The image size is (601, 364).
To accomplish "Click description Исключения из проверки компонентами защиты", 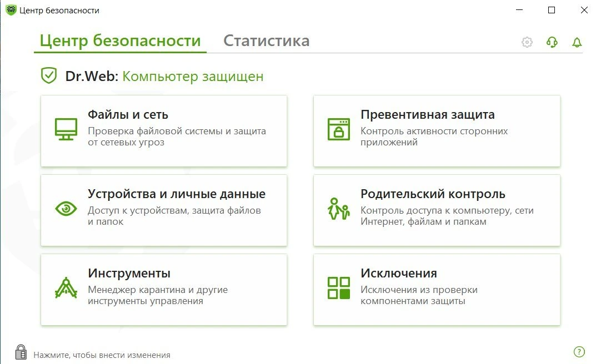I will click(419, 295).
